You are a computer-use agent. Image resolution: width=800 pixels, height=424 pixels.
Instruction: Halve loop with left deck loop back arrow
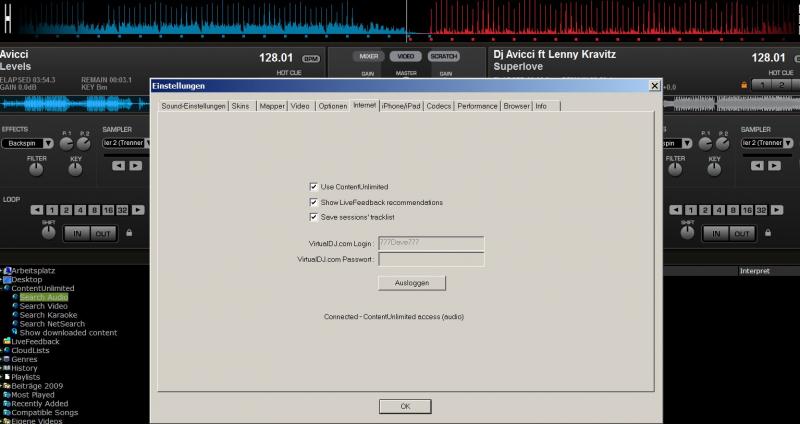pos(37,210)
